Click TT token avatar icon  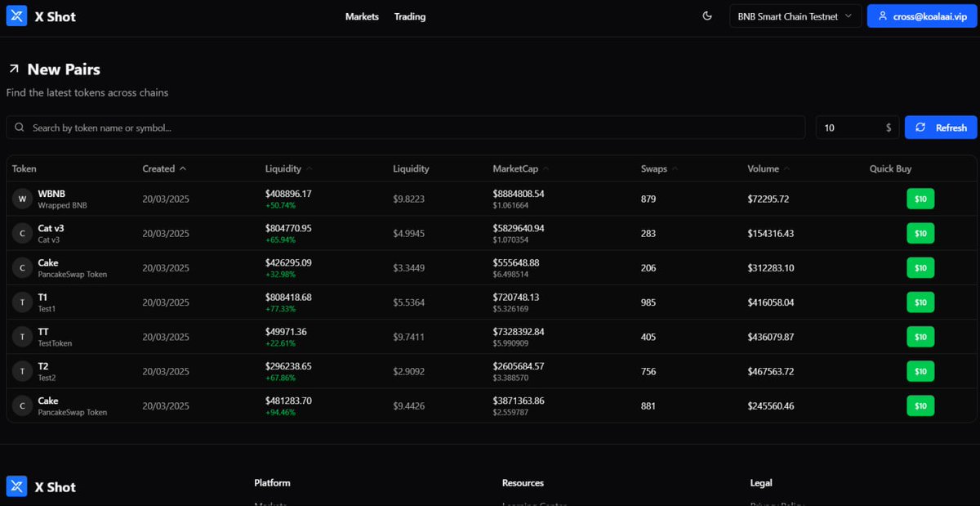pyautogui.click(x=23, y=337)
